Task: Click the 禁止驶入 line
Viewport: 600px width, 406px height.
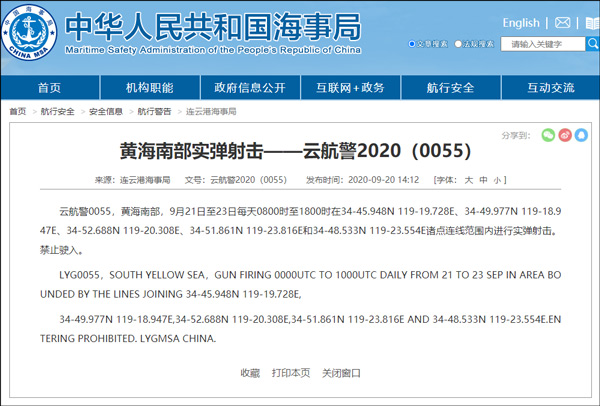Action: pos(62,250)
